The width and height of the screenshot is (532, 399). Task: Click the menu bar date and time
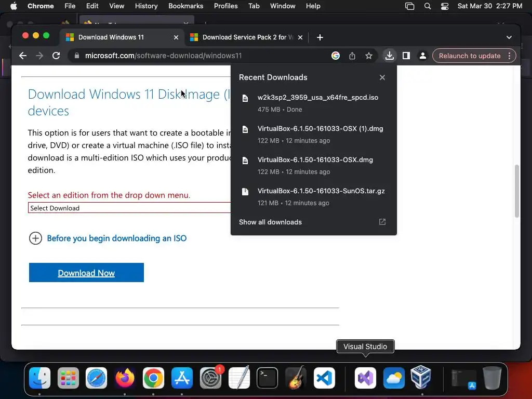[x=489, y=6]
